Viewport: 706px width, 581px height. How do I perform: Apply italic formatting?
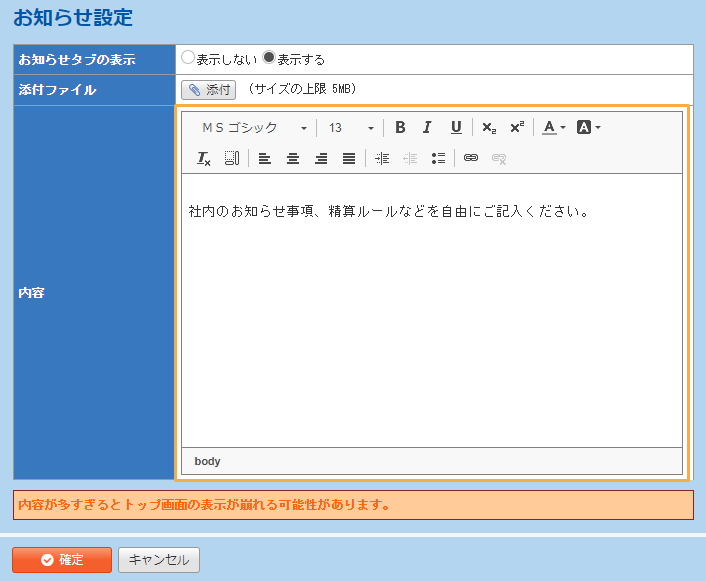tap(427, 128)
